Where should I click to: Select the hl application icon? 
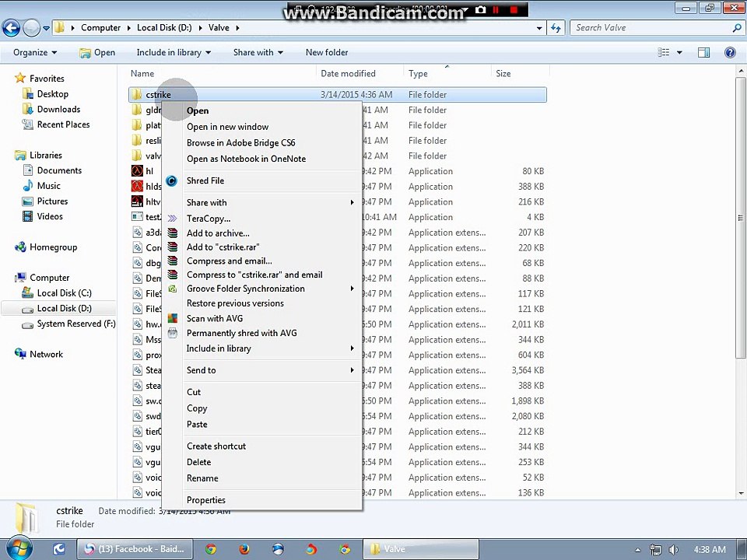pyautogui.click(x=137, y=171)
